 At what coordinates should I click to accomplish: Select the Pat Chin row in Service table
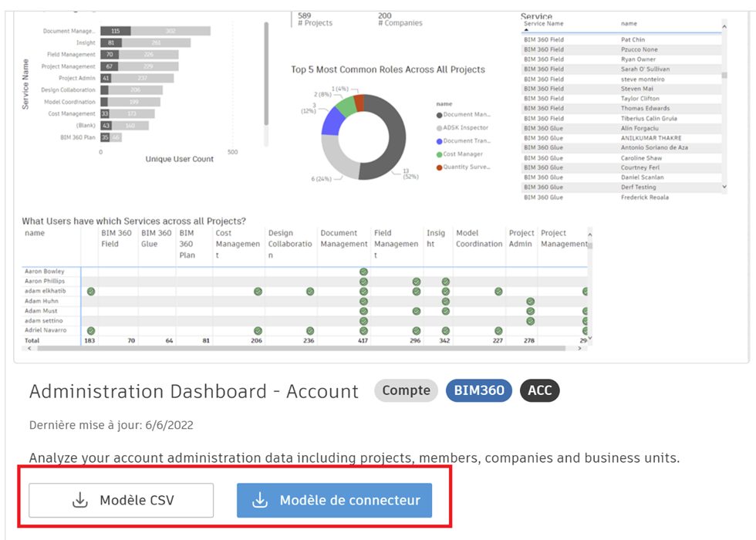coord(622,39)
